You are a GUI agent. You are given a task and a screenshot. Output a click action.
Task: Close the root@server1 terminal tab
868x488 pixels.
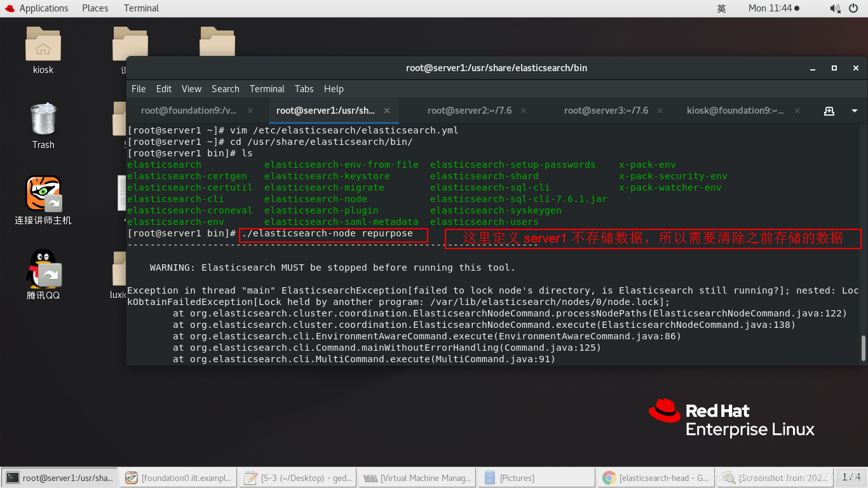[387, 111]
